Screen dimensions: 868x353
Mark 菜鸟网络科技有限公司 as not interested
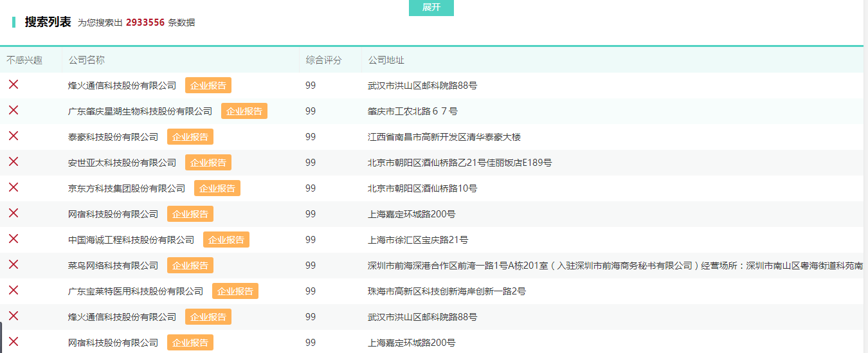click(14, 264)
